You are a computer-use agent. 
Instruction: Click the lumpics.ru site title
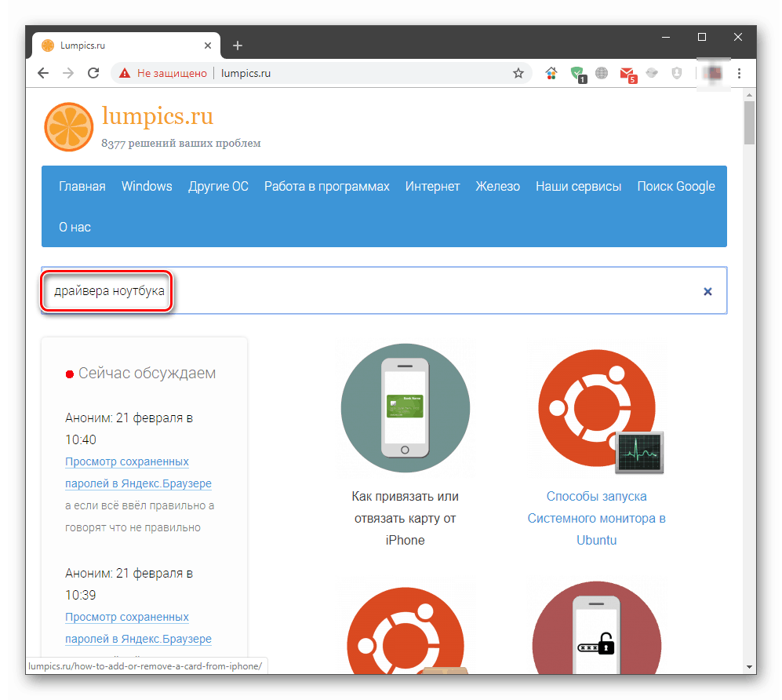158,116
